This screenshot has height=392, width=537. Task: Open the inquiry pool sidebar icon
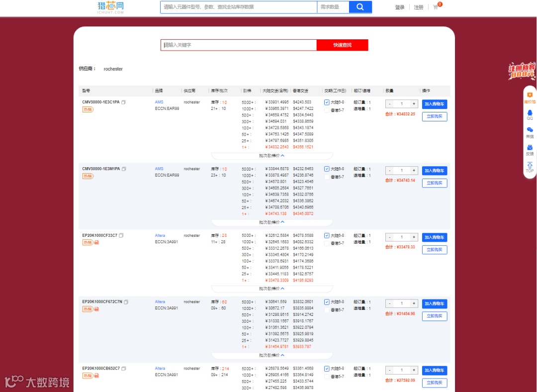click(x=530, y=98)
